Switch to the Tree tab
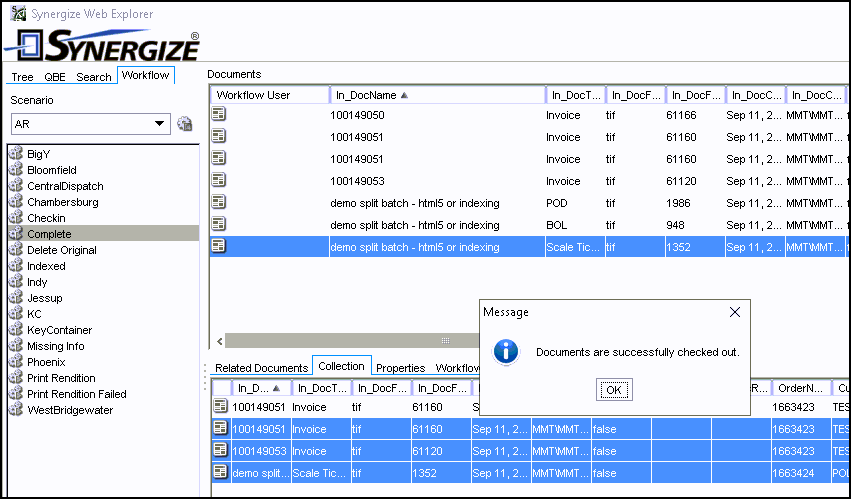Image resolution: width=851 pixels, height=499 pixels. pyautogui.click(x=22, y=77)
